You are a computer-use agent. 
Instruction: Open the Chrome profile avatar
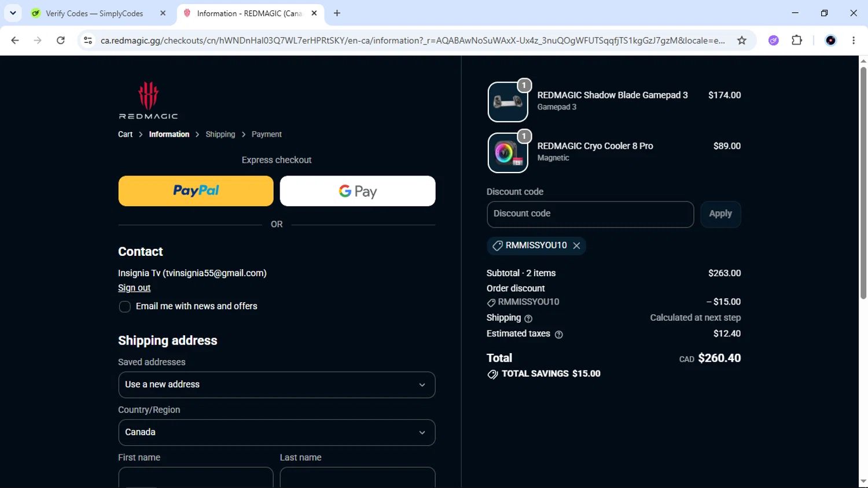tap(830, 41)
